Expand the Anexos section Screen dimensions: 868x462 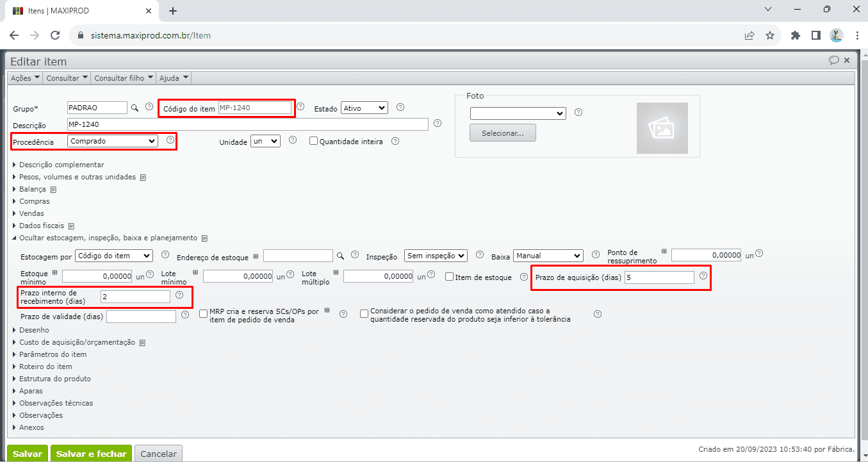[31, 427]
